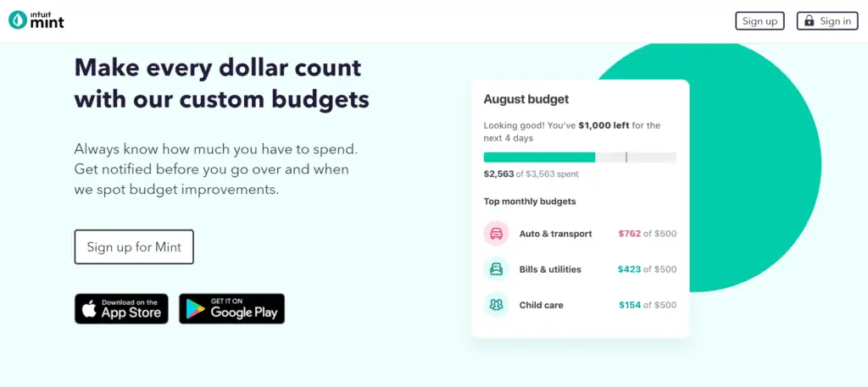Click the Top monthly budgets heading
Screen dimensions: 868x387
(529, 202)
